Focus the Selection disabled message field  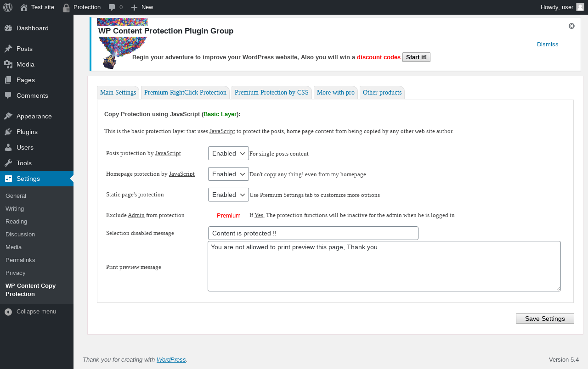pos(313,233)
